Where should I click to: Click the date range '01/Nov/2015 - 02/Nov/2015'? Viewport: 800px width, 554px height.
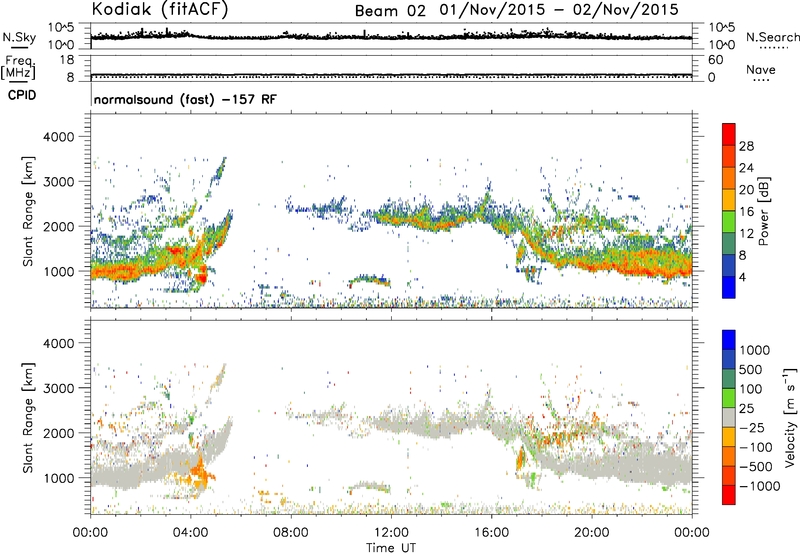(559, 10)
